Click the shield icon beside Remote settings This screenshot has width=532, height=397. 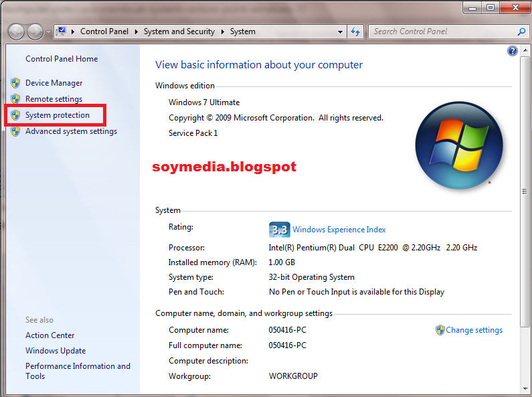[15, 98]
